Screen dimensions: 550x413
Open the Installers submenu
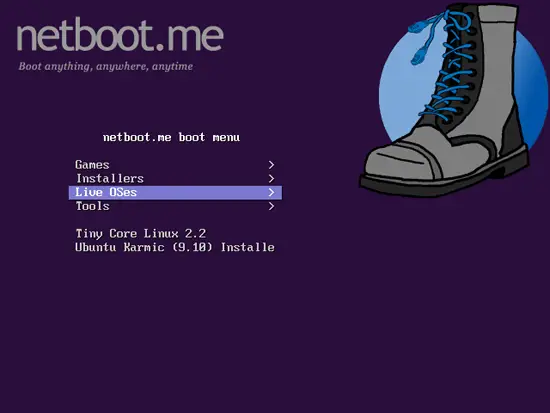(175, 179)
